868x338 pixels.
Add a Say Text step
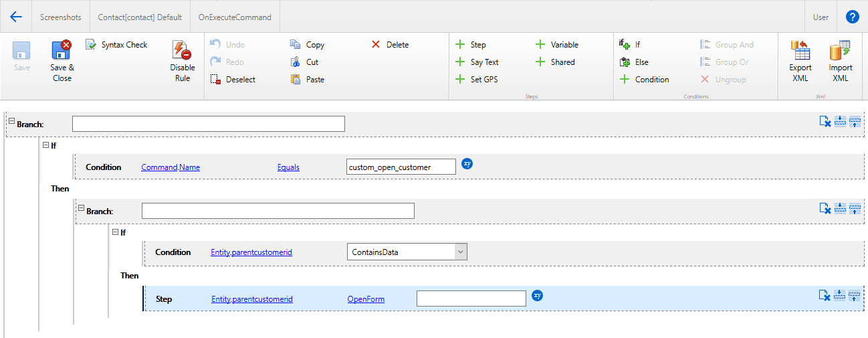pyautogui.click(x=477, y=62)
